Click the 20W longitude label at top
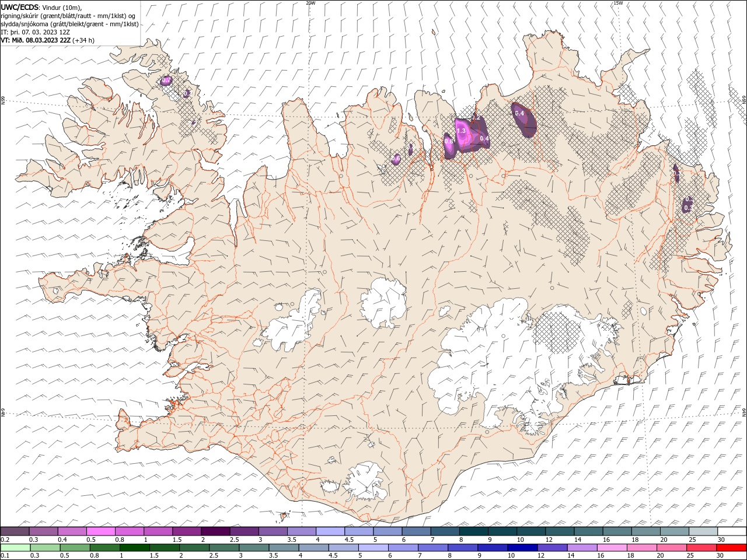747x560 pixels. 310,3
